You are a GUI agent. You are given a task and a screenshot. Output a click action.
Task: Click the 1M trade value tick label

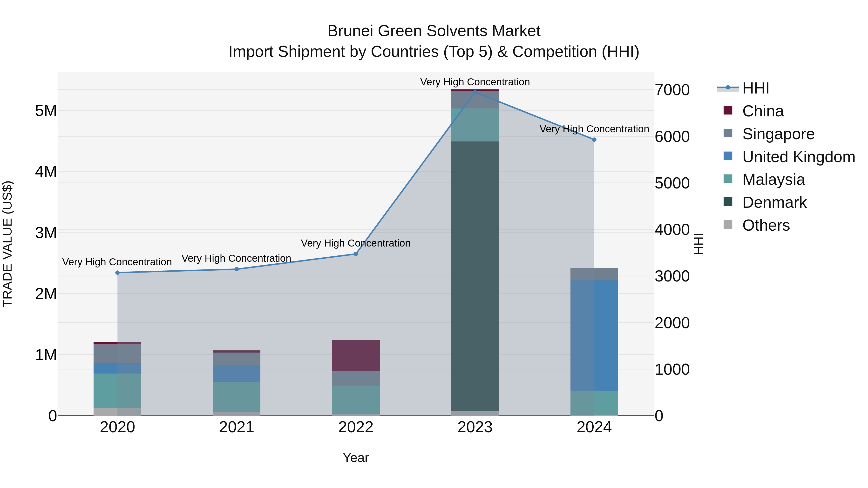pyautogui.click(x=46, y=355)
